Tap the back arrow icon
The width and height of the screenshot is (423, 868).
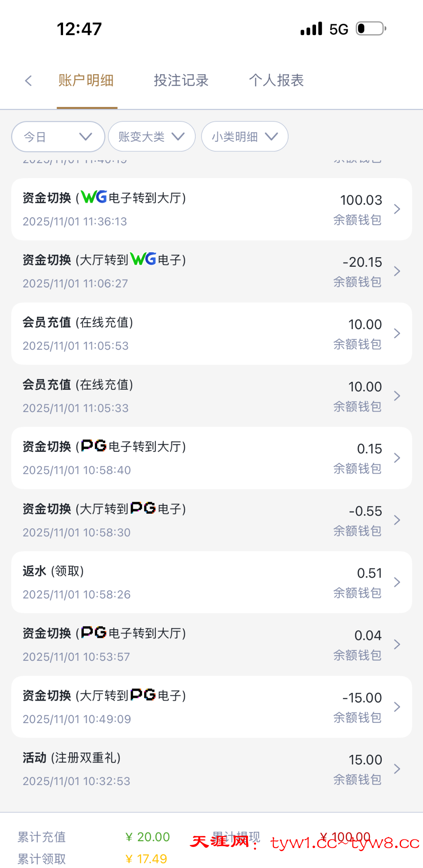point(28,81)
